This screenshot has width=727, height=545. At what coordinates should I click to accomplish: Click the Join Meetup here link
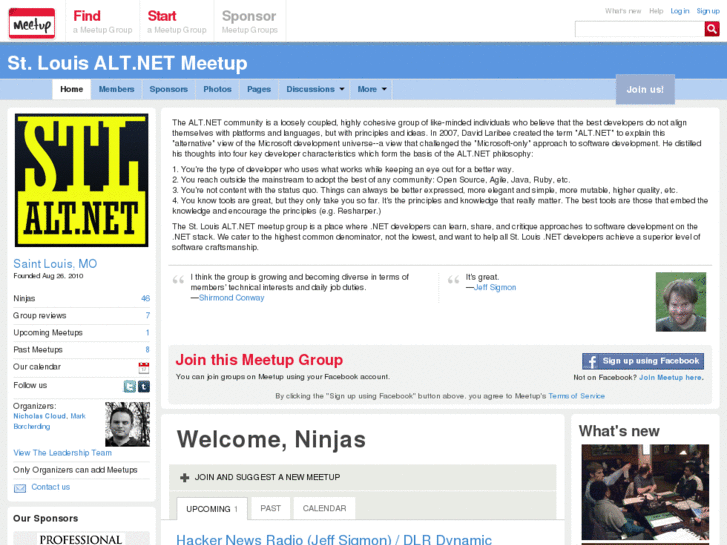pyautogui.click(x=670, y=378)
